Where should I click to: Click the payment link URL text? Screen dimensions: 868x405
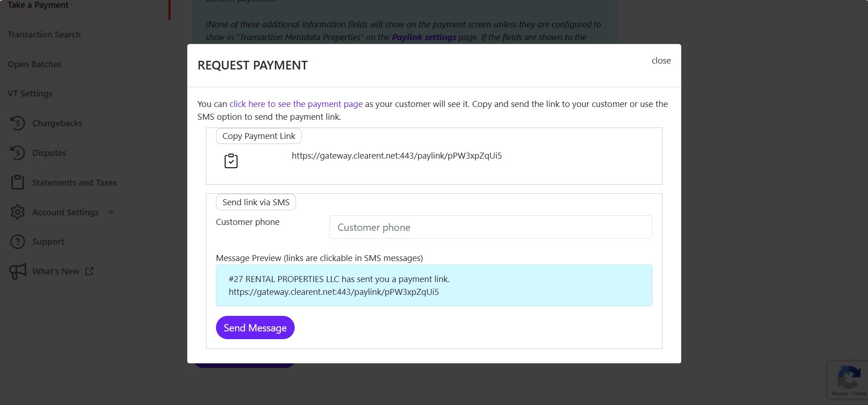point(396,156)
